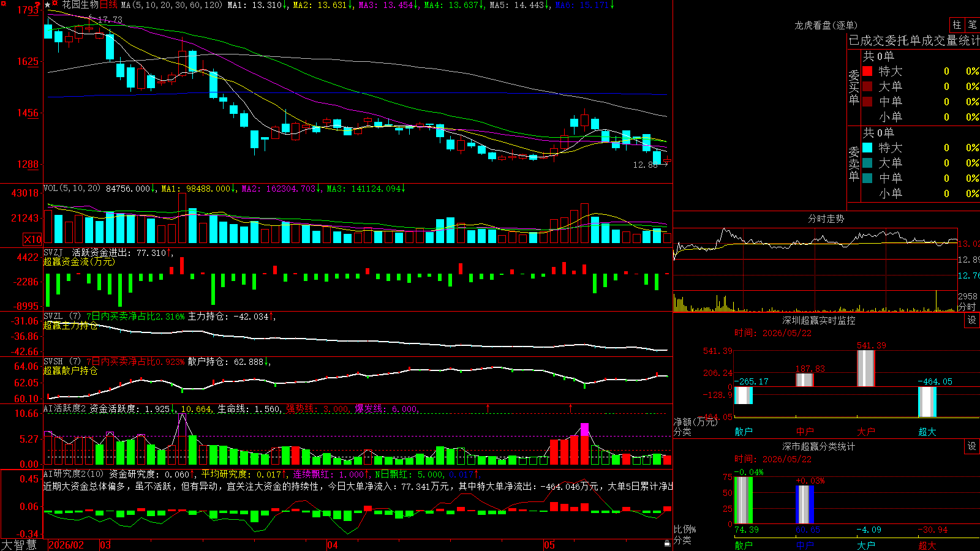Click the 深市超赢分类统计 panel title
The image size is (980, 551).
tap(818, 446)
